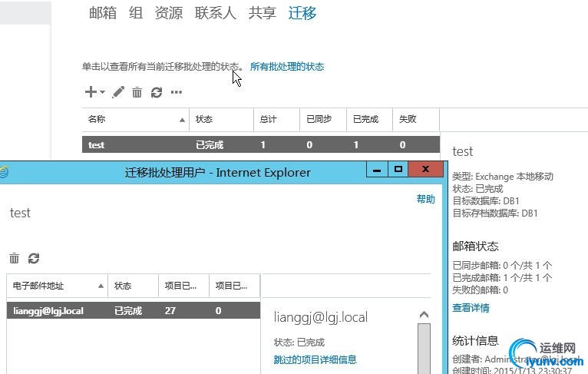Click the 类型: Exchange 本地移动 text
Viewport: 588px width, 374px height.
click(503, 177)
